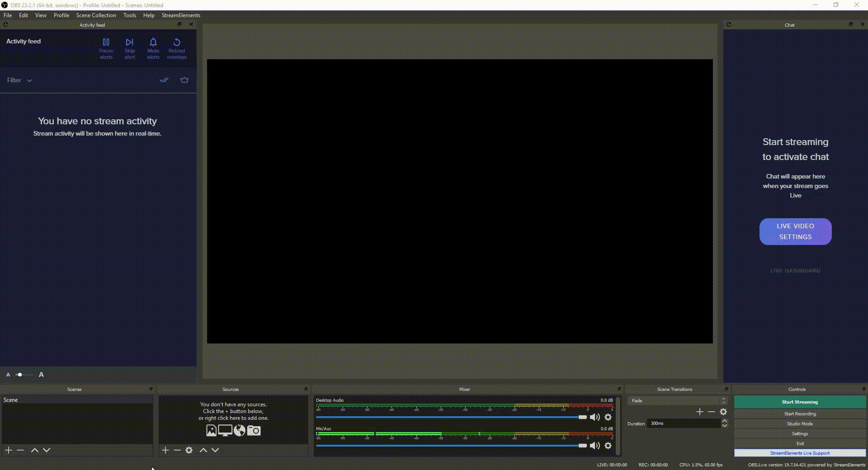
Task: Click the Duration 300ms field
Action: tap(684, 423)
